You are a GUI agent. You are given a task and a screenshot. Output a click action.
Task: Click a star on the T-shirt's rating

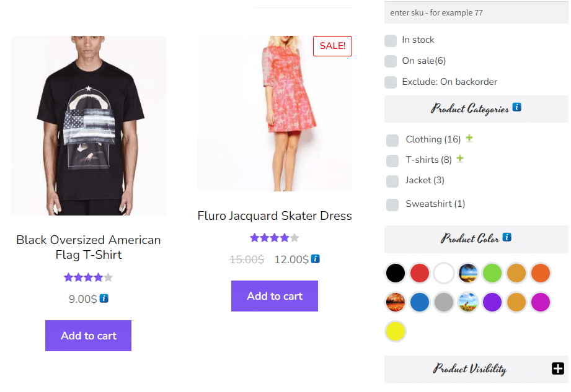pyautogui.click(x=88, y=277)
